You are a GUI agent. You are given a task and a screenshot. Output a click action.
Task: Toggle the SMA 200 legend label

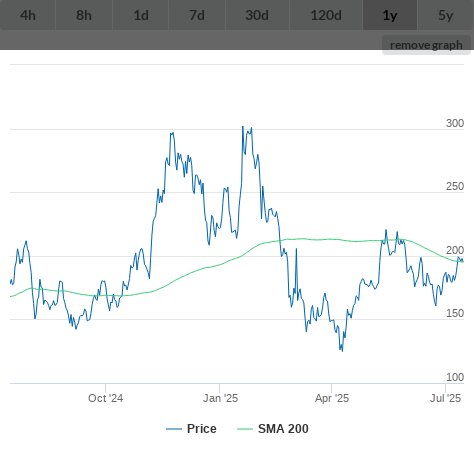283,429
